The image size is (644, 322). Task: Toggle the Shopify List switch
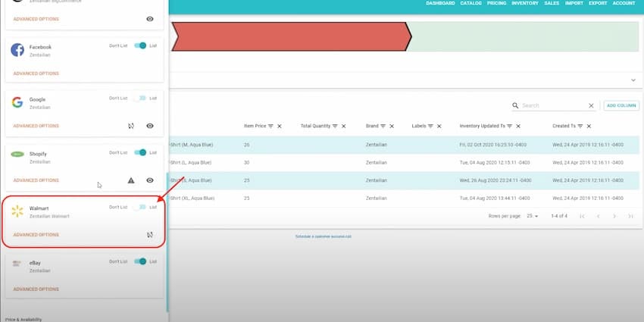140,152
